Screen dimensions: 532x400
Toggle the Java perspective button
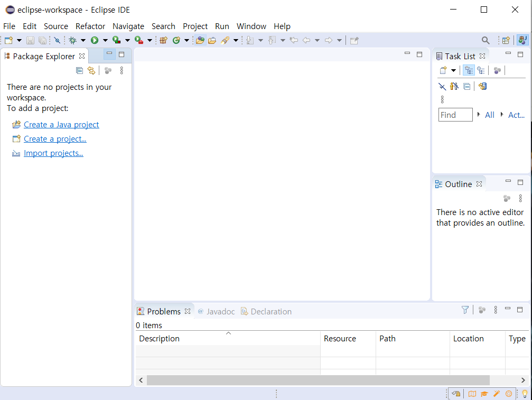522,40
